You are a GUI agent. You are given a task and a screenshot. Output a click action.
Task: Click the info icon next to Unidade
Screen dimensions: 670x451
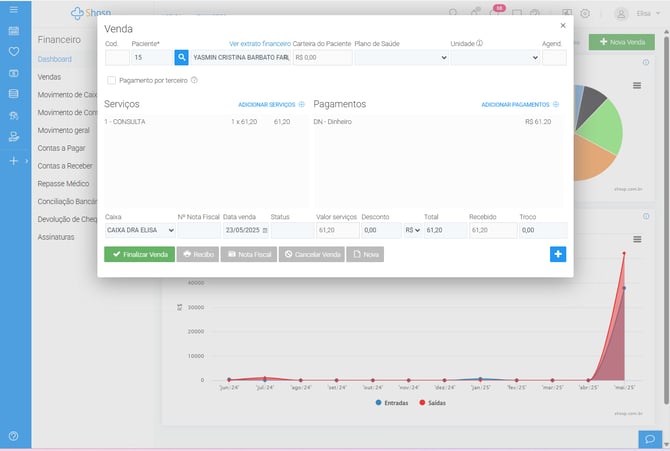click(480, 44)
